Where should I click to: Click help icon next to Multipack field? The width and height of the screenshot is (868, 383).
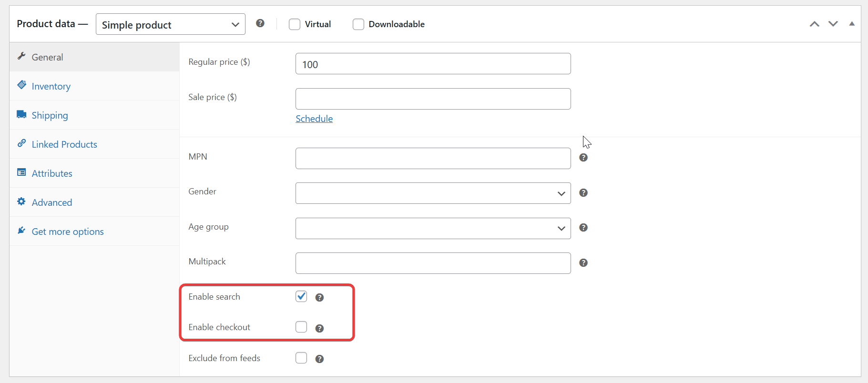583,263
